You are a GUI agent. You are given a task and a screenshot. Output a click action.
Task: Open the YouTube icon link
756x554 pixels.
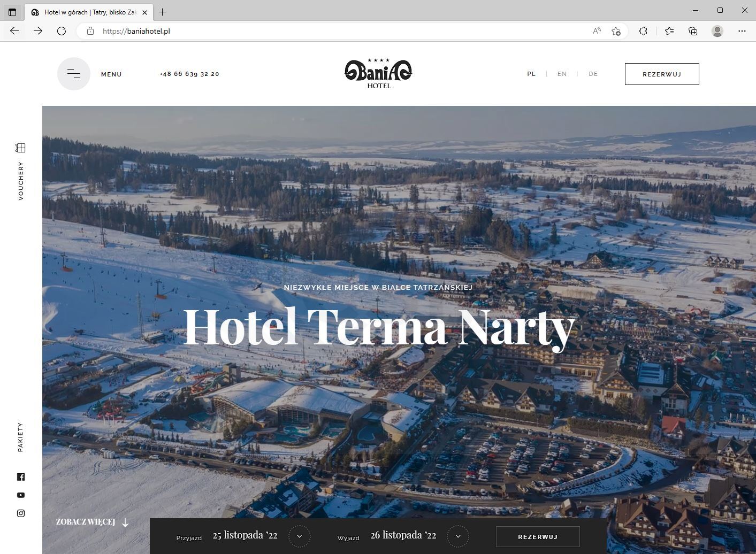[x=21, y=495]
